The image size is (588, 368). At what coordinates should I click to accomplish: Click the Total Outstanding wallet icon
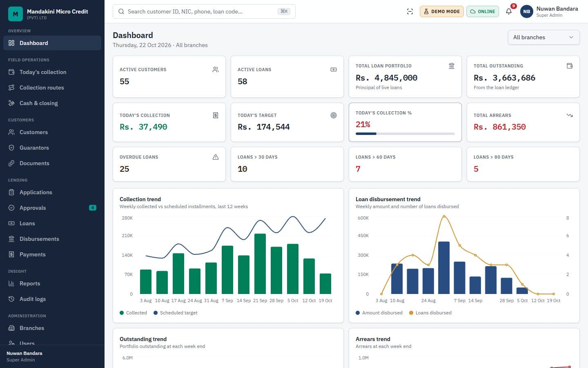(x=570, y=66)
